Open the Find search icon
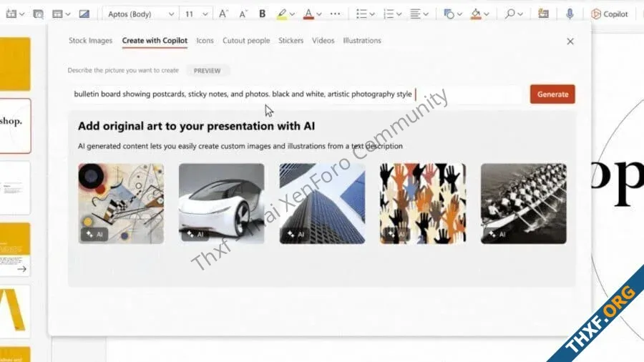 tap(509, 14)
